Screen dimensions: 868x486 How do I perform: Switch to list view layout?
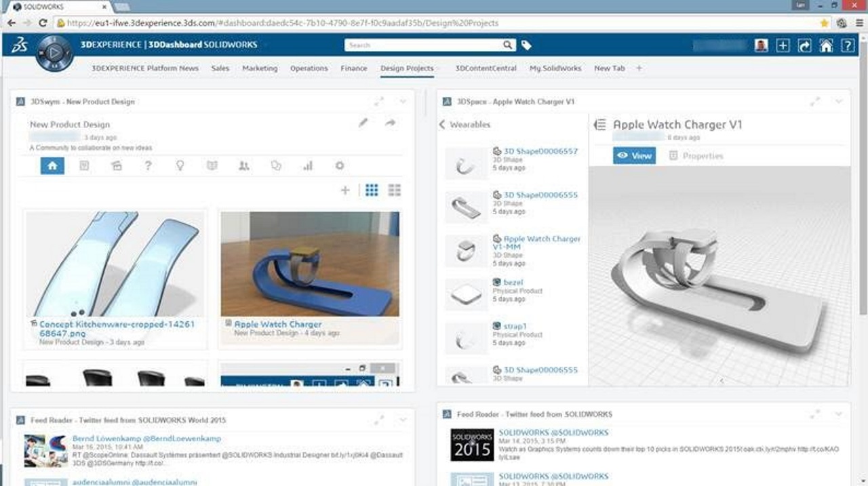(x=394, y=190)
